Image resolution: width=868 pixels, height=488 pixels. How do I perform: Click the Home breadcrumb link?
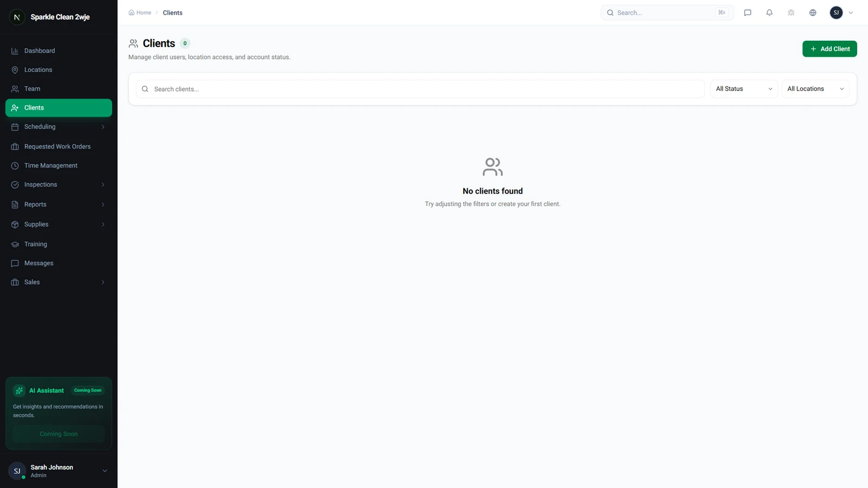click(x=140, y=12)
